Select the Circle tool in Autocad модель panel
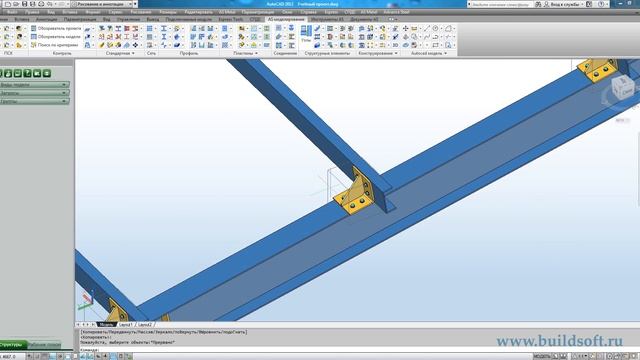Viewport: 640px width, 360px height. tap(436, 28)
